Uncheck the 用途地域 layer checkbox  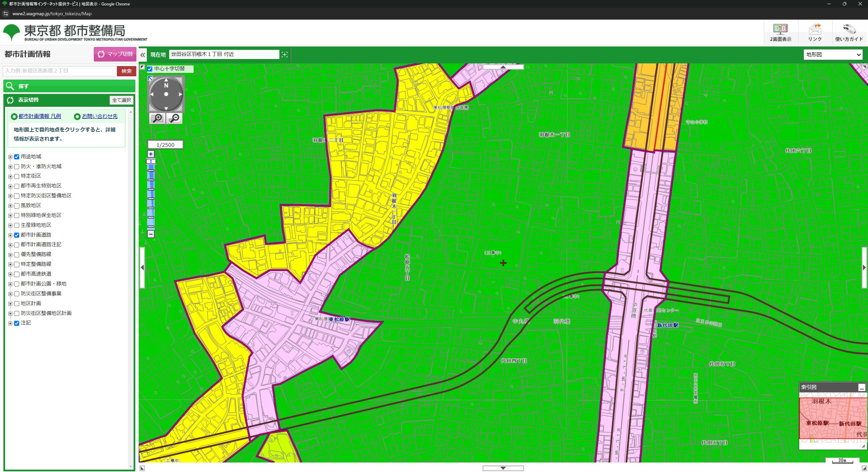[17, 157]
